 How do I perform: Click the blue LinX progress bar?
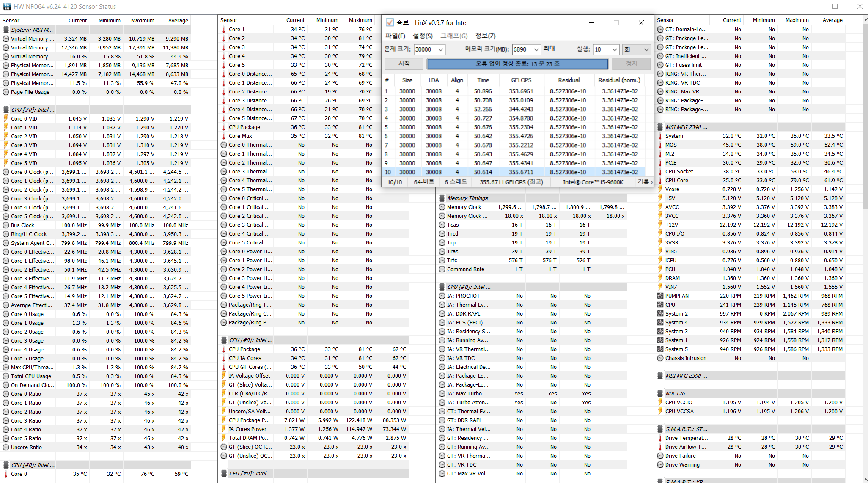pos(517,64)
